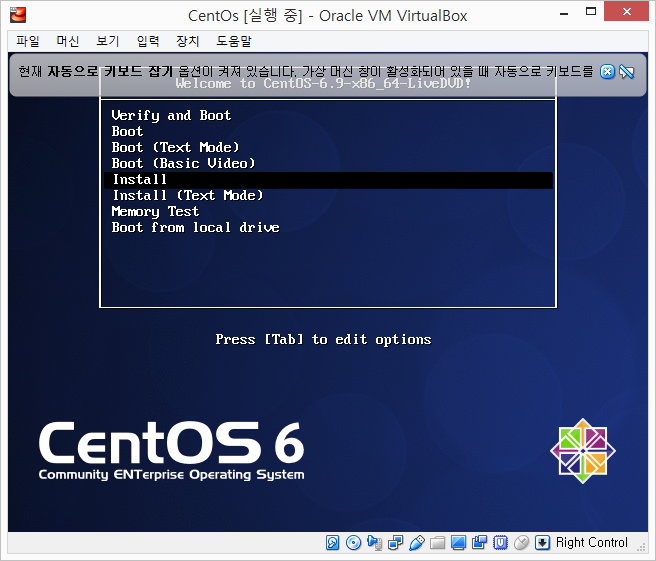Open the 머신 menu
The width and height of the screenshot is (656, 561).
(68, 41)
